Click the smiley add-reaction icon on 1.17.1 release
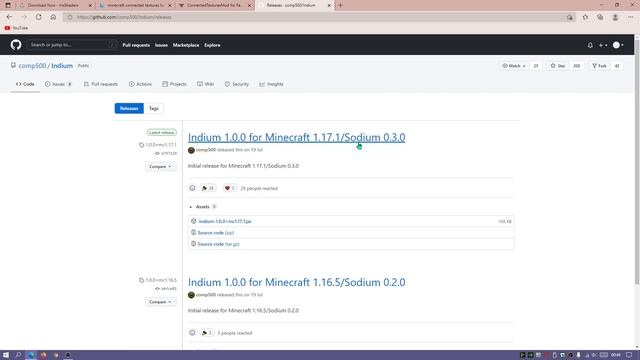 click(x=192, y=188)
